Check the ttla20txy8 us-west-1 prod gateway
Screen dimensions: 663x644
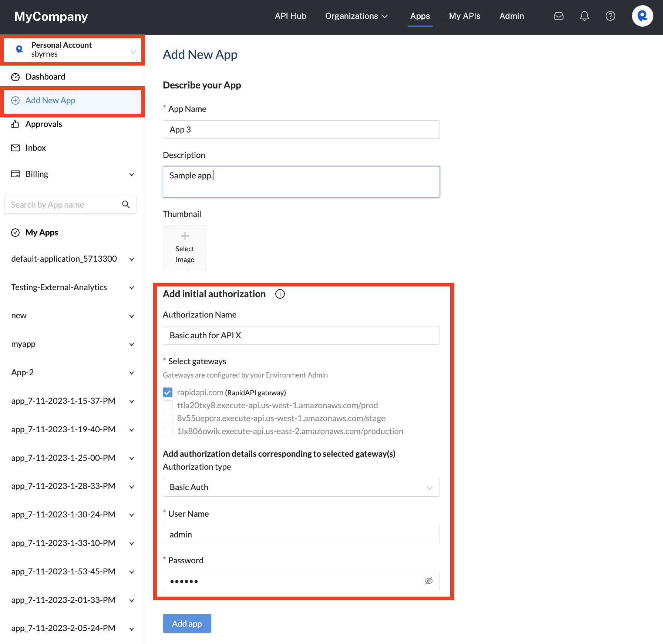168,405
